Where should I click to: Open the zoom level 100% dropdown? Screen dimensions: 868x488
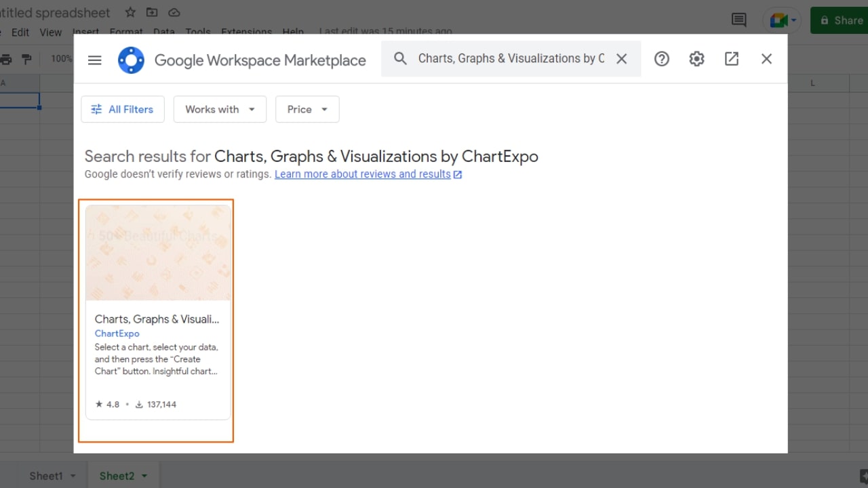(x=61, y=59)
